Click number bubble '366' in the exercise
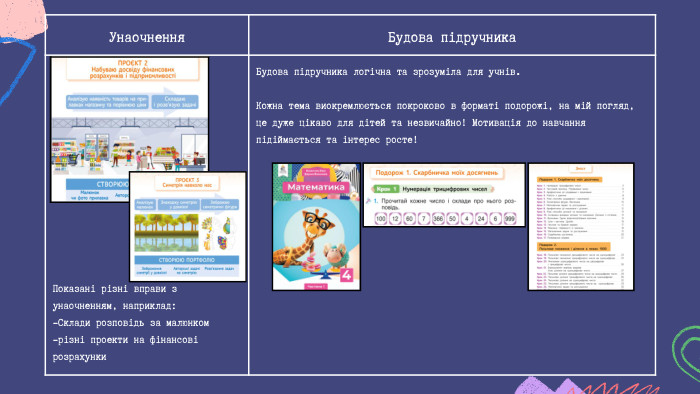The height and width of the screenshot is (394, 700). pos(438,219)
